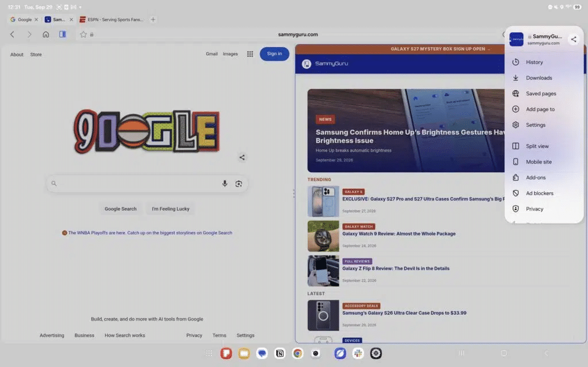
Task: Open the browser home page icon
Action: [46, 34]
